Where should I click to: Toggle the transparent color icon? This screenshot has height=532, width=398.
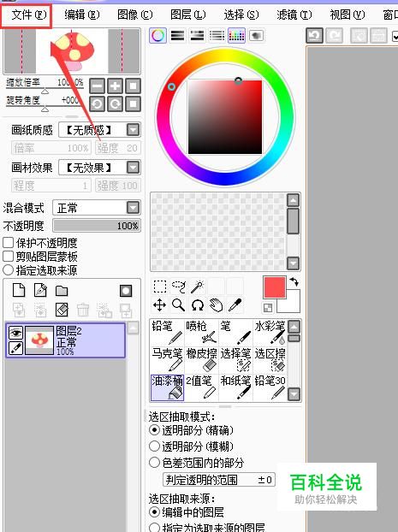268,308
